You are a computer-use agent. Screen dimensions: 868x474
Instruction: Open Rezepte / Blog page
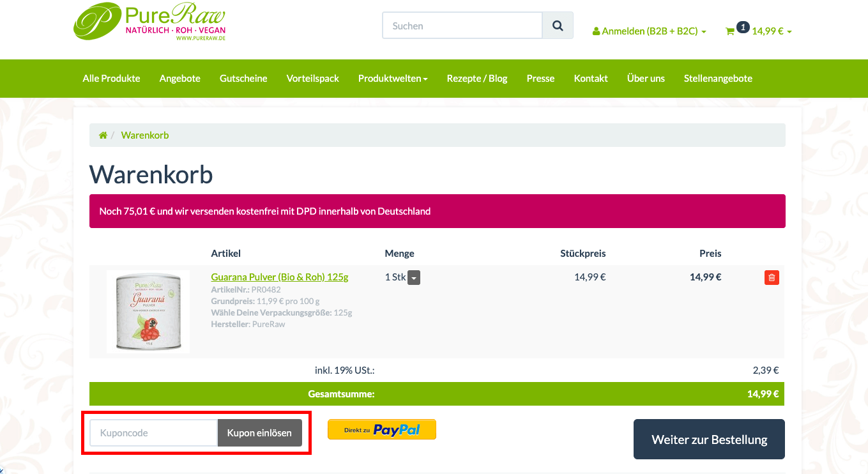[x=477, y=79]
